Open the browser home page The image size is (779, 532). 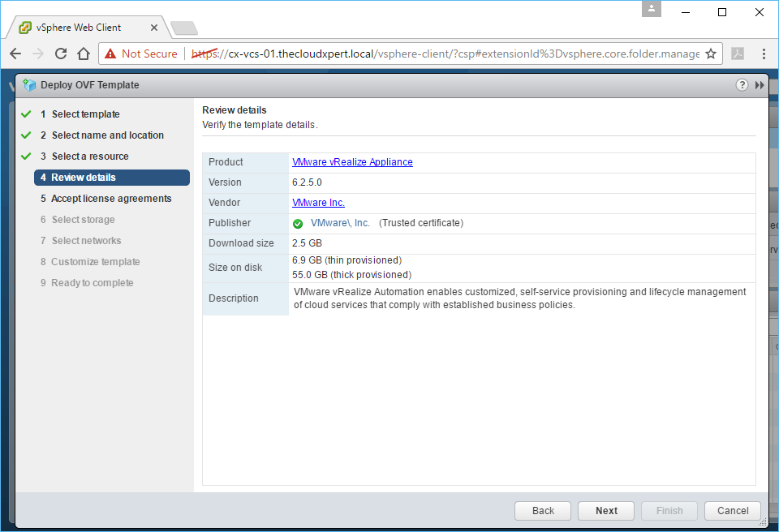84,54
